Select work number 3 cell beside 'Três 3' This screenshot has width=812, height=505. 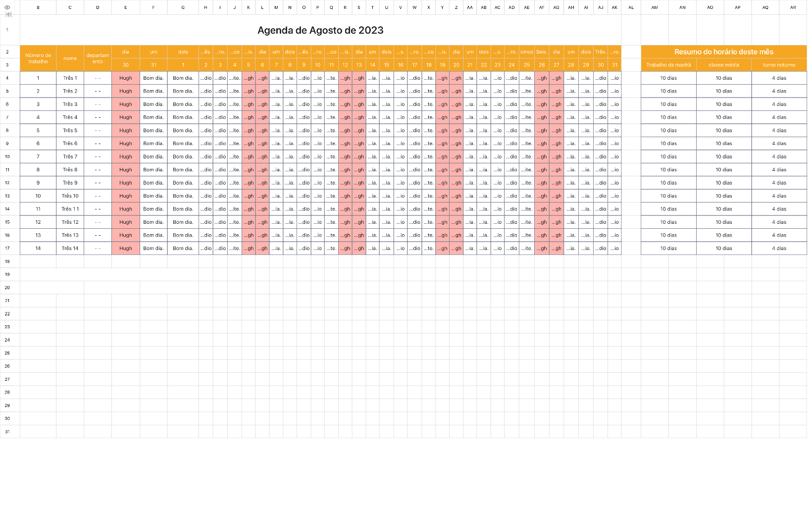[38, 104]
